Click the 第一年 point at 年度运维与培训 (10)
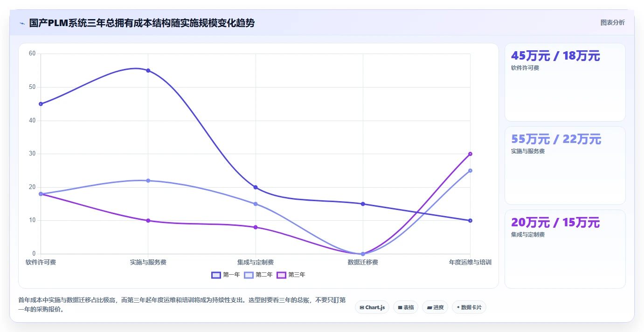This screenshot has height=332, width=644. coord(470,221)
